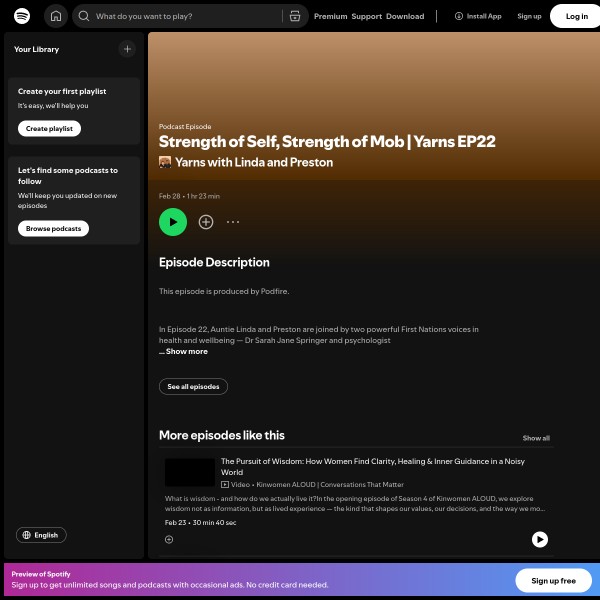The height and width of the screenshot is (600, 600).
Task: Open the three-dot more options menu
Action: click(233, 222)
